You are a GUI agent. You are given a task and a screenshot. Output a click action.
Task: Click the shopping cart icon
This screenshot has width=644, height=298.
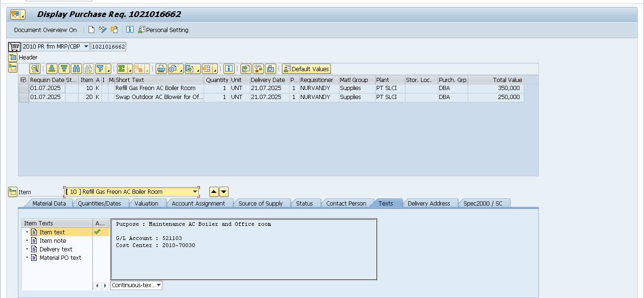(x=14, y=47)
